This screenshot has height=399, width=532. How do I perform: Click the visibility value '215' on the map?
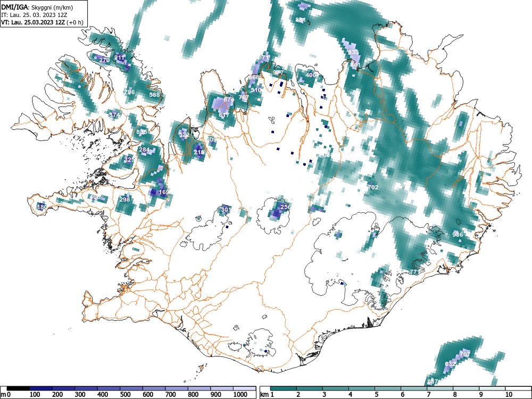pyautogui.click(x=199, y=152)
